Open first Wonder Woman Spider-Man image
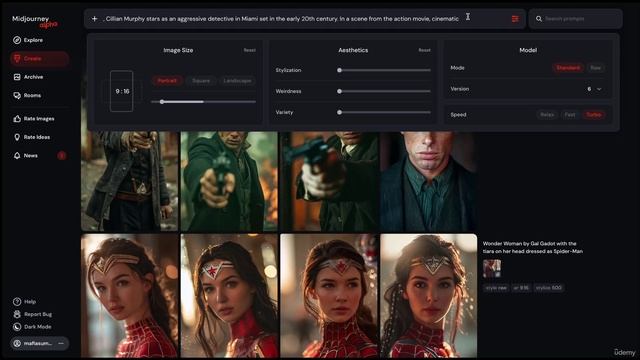The width and height of the screenshot is (640, 360). pos(129,296)
